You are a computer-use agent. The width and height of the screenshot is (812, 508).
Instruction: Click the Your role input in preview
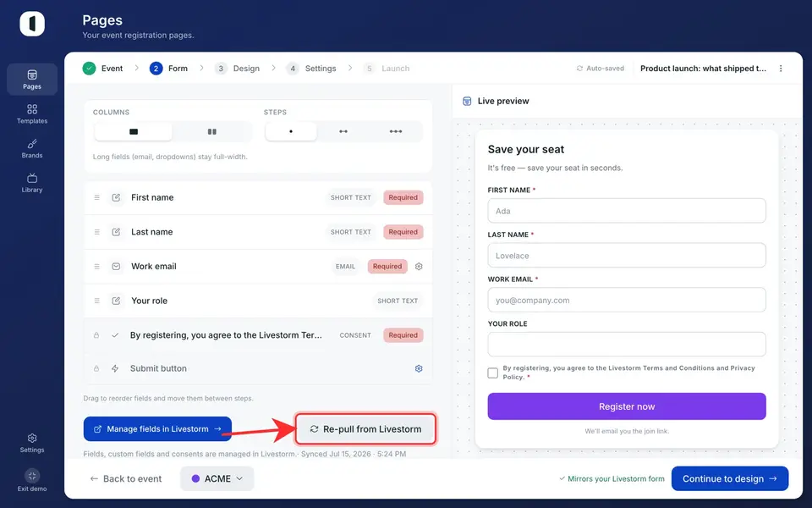[627, 345]
